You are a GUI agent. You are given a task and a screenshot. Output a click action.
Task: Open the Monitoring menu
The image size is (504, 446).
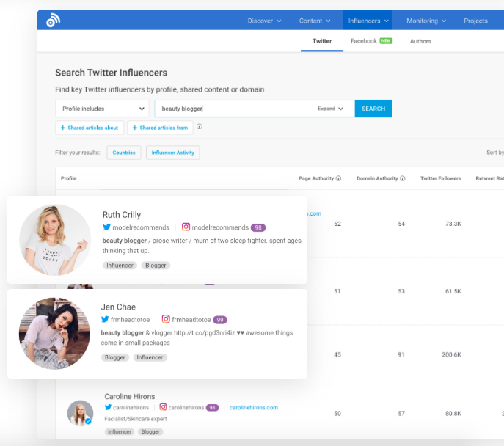point(426,21)
